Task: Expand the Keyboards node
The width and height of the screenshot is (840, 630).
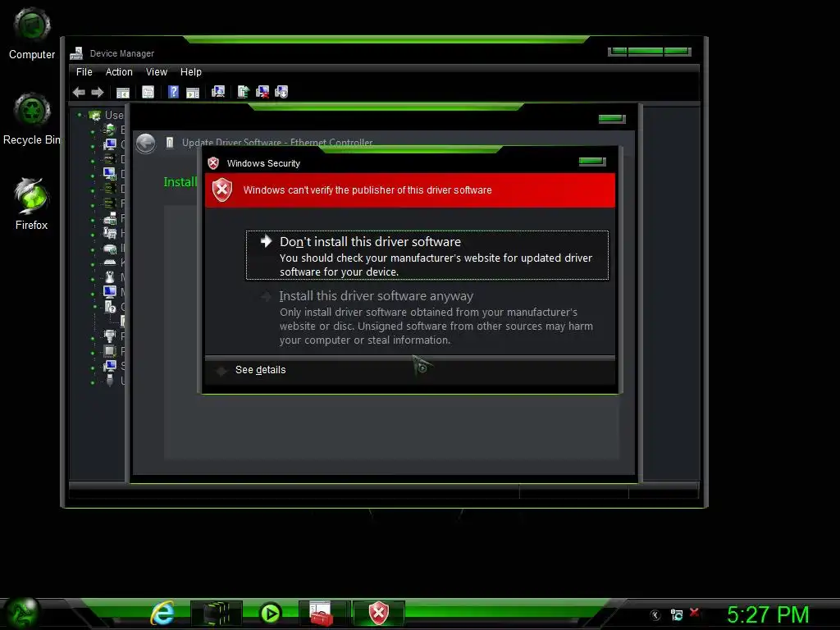Action: [x=93, y=264]
